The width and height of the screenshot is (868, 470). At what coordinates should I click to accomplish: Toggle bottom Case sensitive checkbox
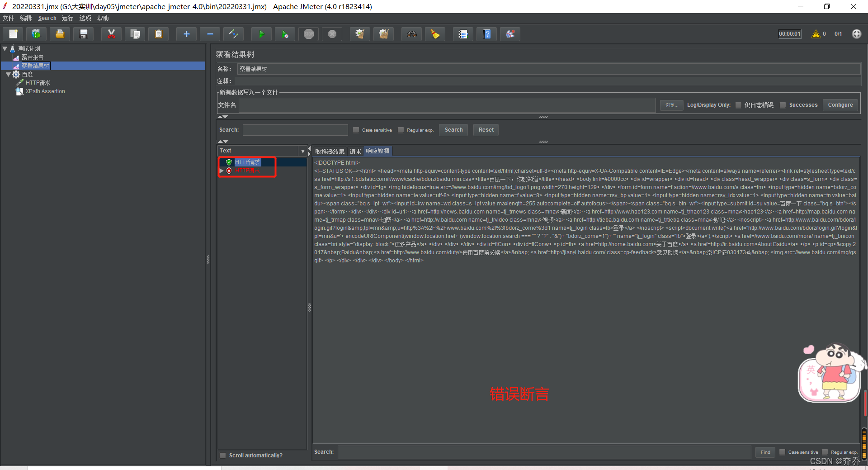pyautogui.click(x=783, y=452)
